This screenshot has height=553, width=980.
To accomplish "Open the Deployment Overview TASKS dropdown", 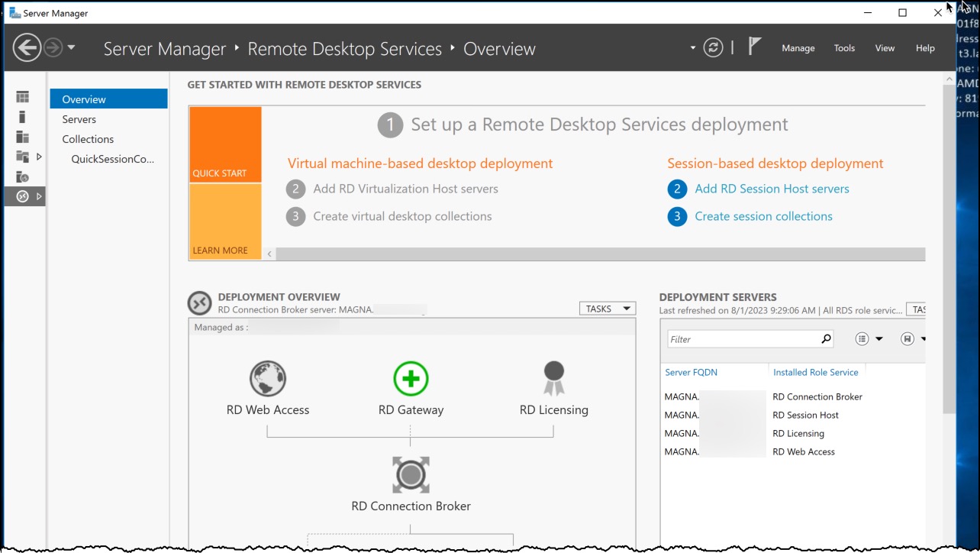I will click(608, 309).
